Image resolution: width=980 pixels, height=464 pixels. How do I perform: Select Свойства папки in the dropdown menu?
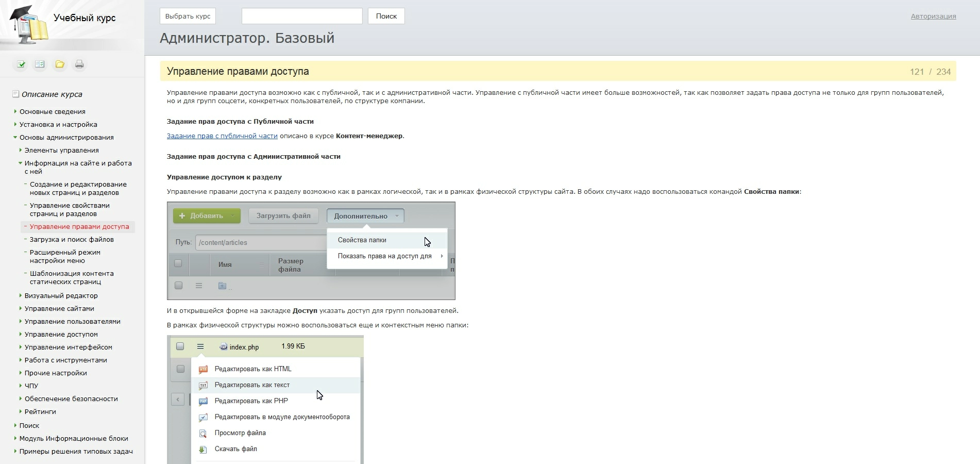(362, 240)
